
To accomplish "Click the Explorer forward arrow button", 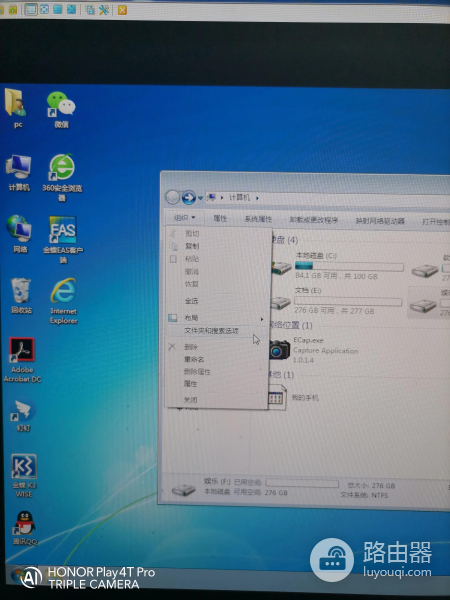I will pos(189,197).
